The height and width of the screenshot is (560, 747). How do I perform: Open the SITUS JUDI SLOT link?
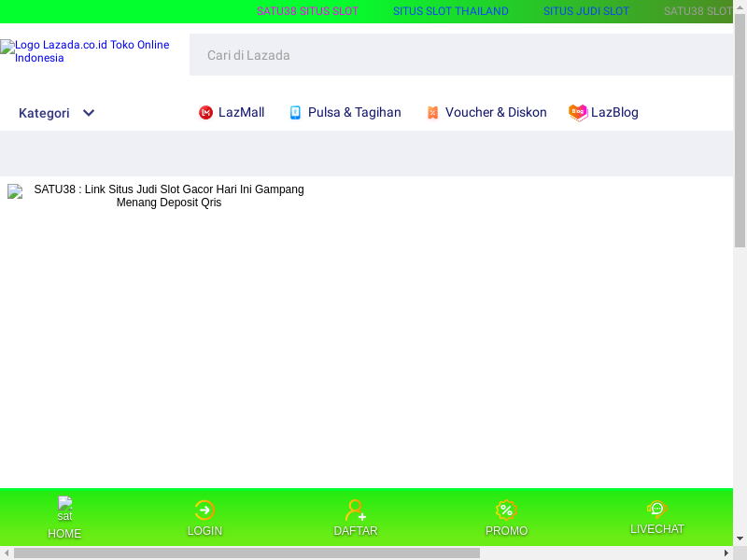coord(586,11)
